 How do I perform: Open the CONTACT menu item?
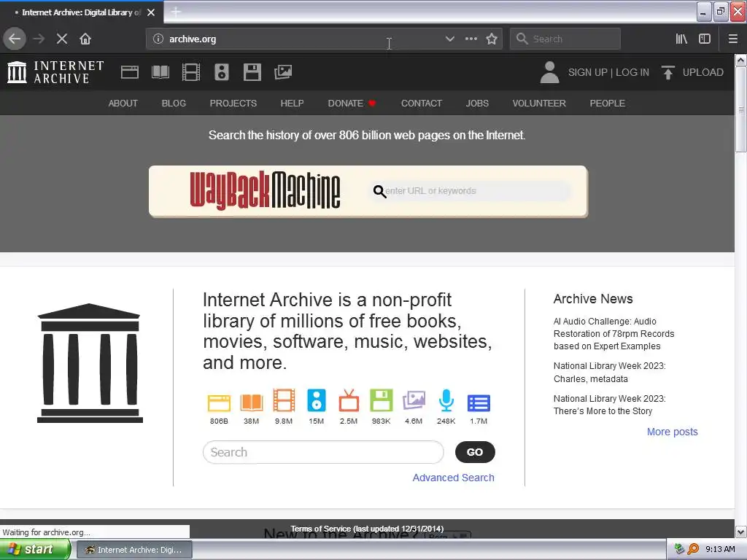(422, 104)
